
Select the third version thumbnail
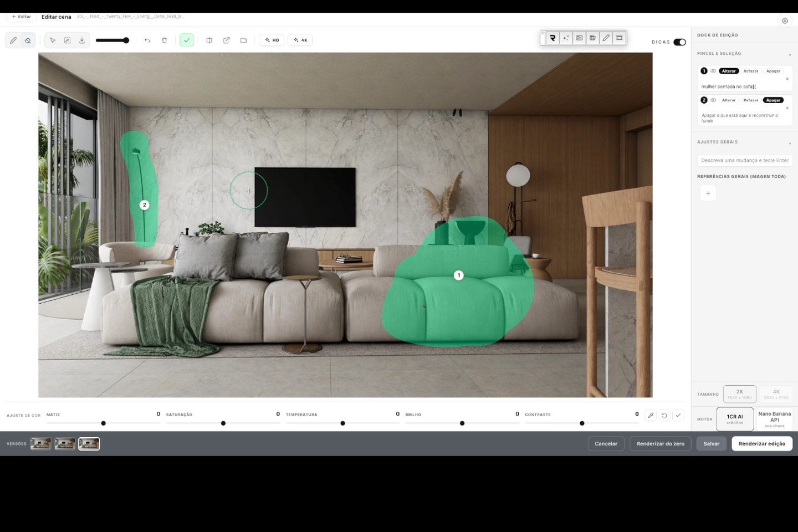click(89, 444)
